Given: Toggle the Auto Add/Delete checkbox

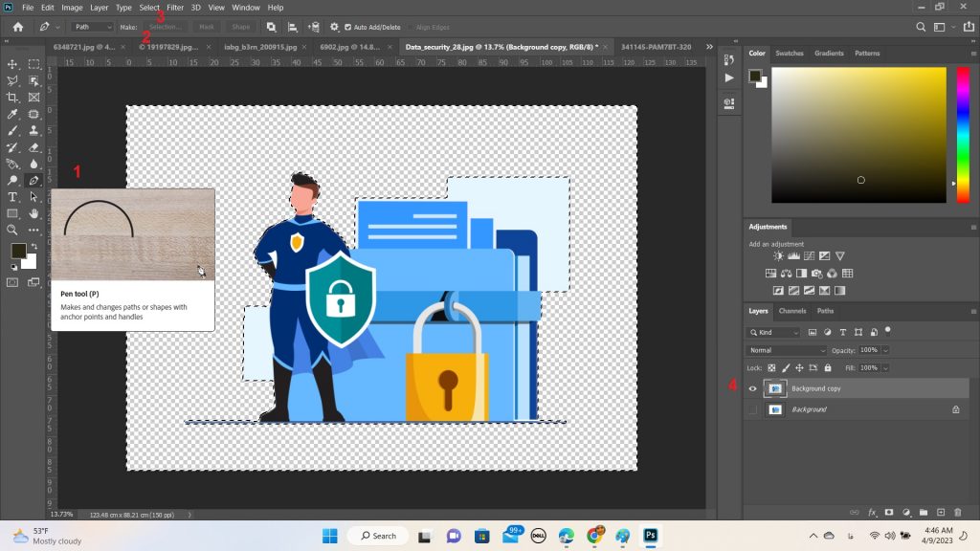Looking at the screenshot, I should (347, 28).
